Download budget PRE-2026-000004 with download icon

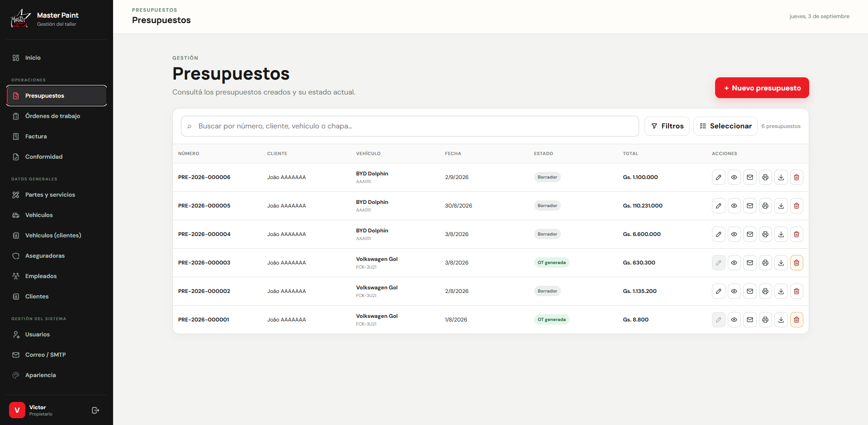tap(781, 234)
